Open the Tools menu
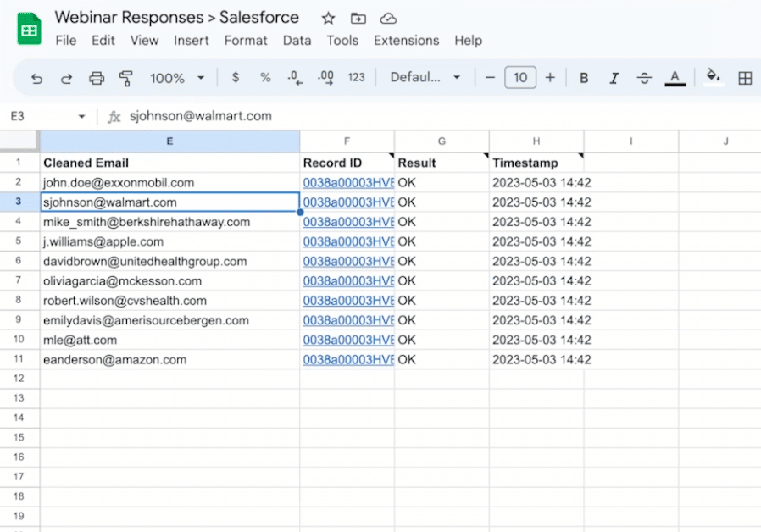Viewport: 761px width, 532px height. click(342, 41)
